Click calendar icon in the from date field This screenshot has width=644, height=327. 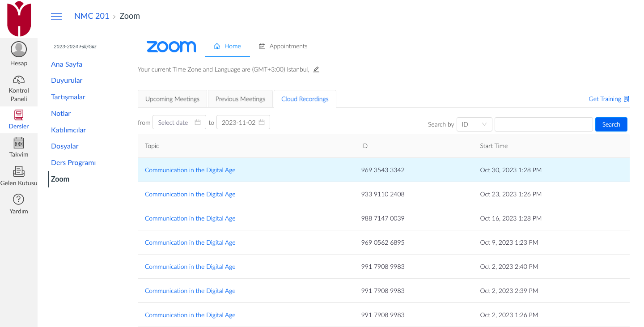(x=198, y=123)
